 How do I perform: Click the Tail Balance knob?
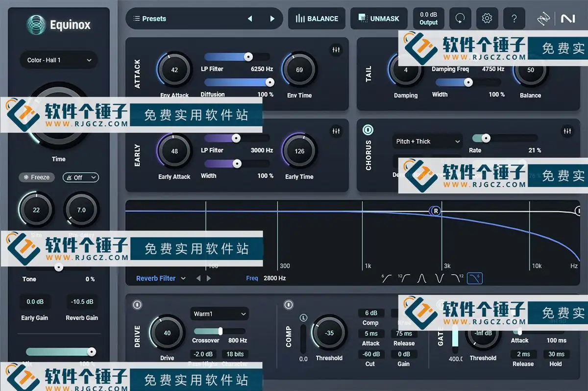click(531, 70)
